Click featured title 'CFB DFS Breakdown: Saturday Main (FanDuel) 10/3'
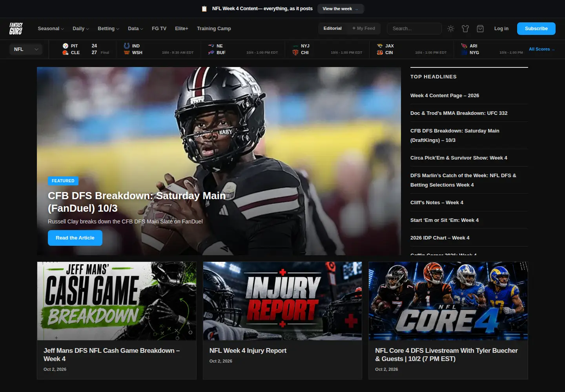Image resolution: width=565 pixels, height=392 pixels. point(137,202)
